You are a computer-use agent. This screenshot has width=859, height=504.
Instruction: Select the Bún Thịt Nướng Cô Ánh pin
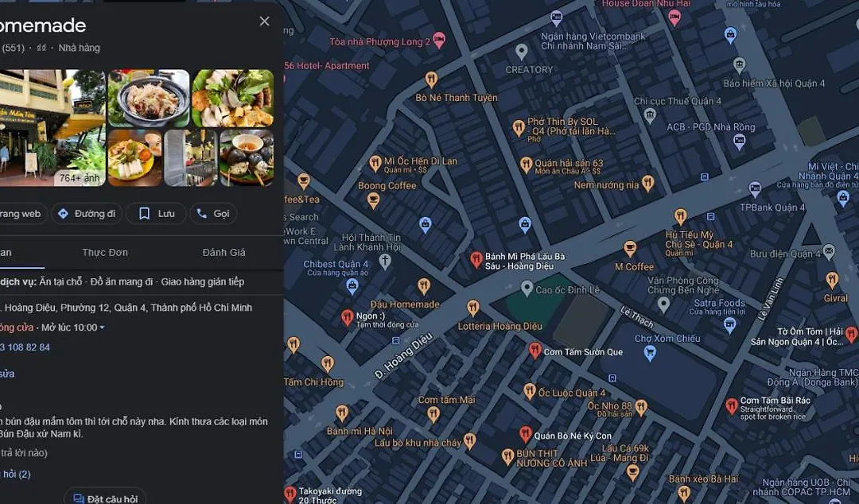(507, 457)
